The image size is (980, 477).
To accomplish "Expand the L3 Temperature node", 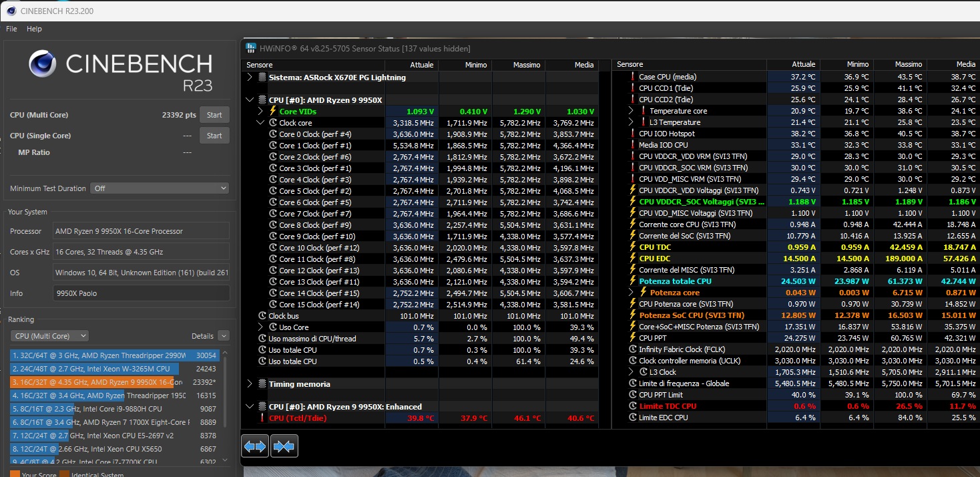I will click(632, 122).
